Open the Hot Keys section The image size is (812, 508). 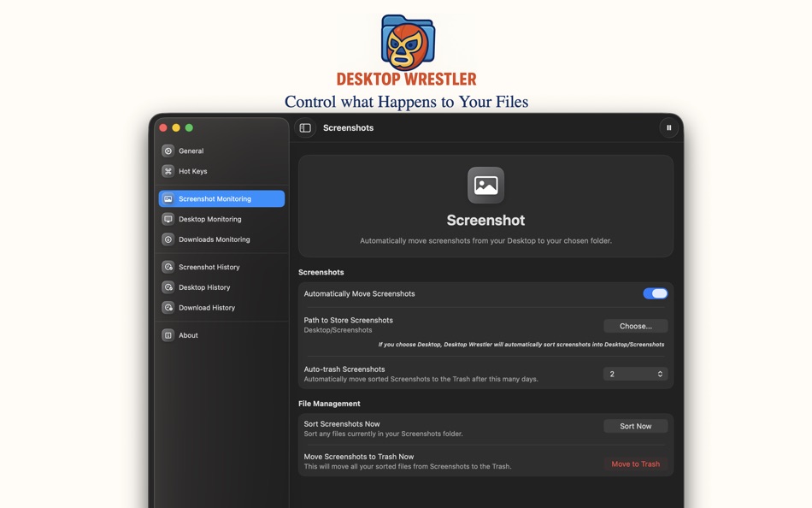point(221,171)
